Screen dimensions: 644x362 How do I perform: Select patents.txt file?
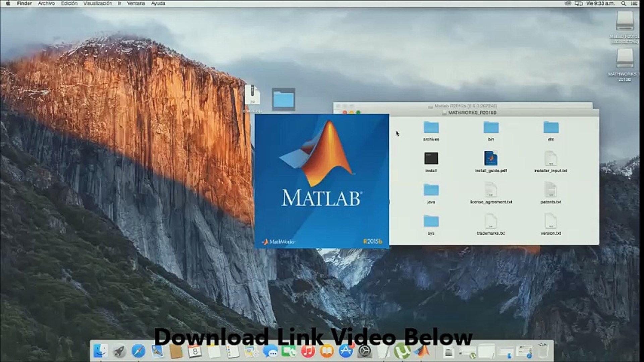pyautogui.click(x=550, y=190)
